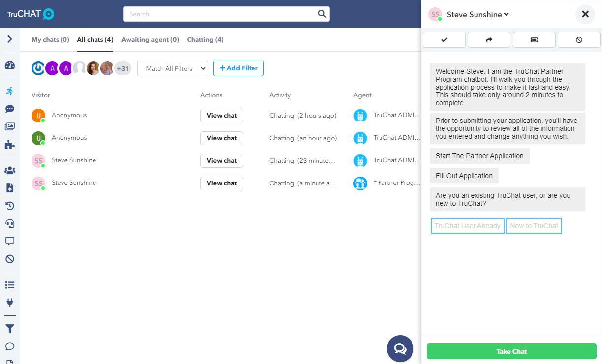
Task: Open the plug icon in sidebar
Action: [9, 303]
